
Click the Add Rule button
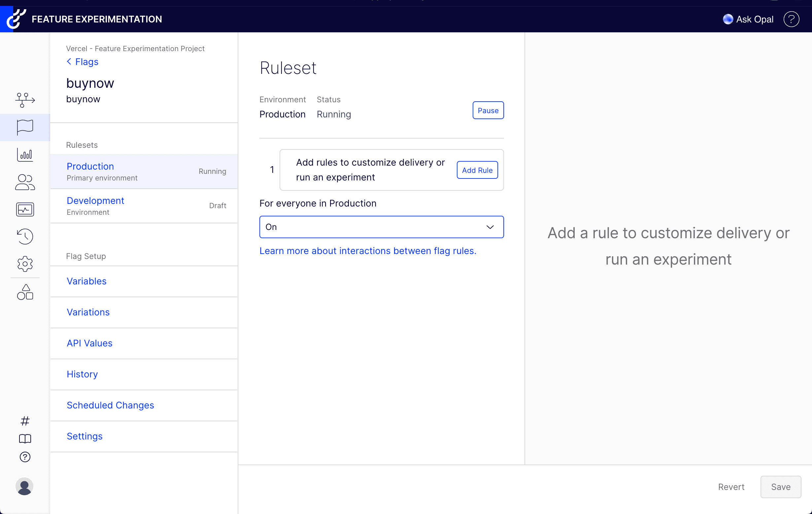coord(477,170)
